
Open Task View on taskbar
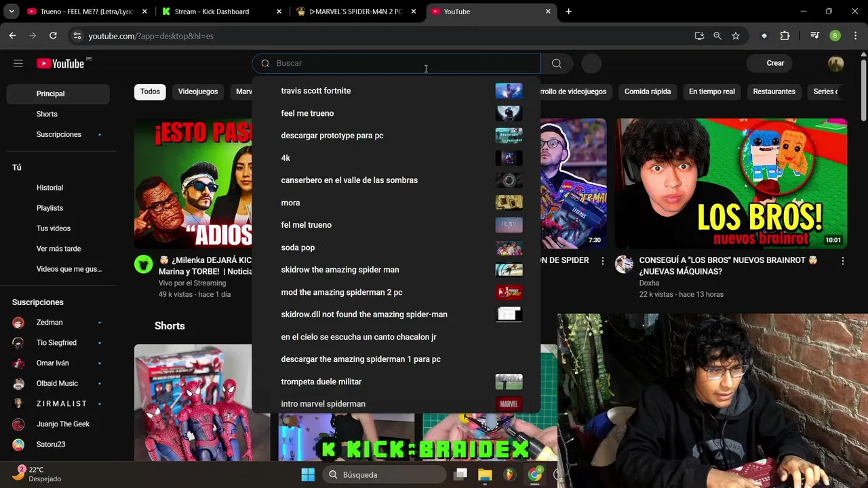pyautogui.click(x=460, y=474)
